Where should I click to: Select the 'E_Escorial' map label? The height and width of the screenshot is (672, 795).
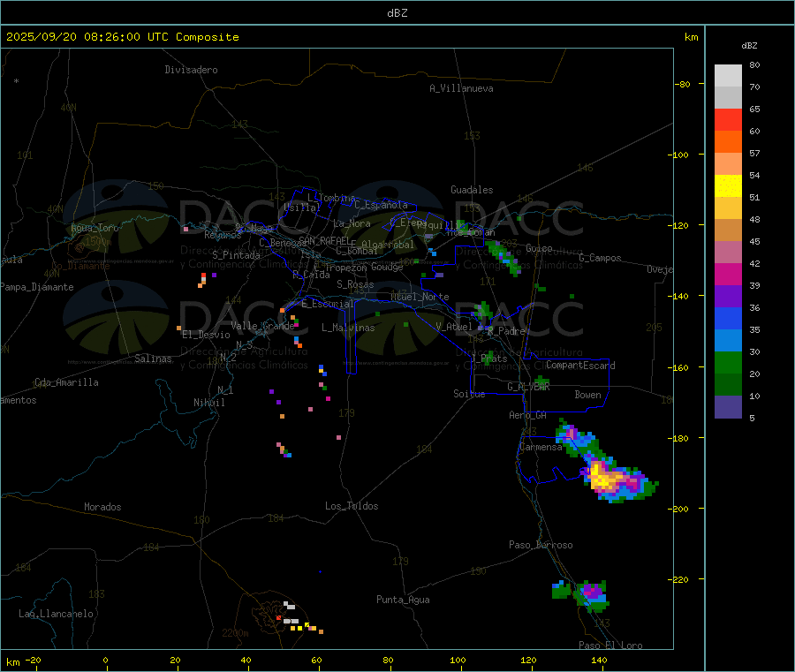(x=328, y=304)
